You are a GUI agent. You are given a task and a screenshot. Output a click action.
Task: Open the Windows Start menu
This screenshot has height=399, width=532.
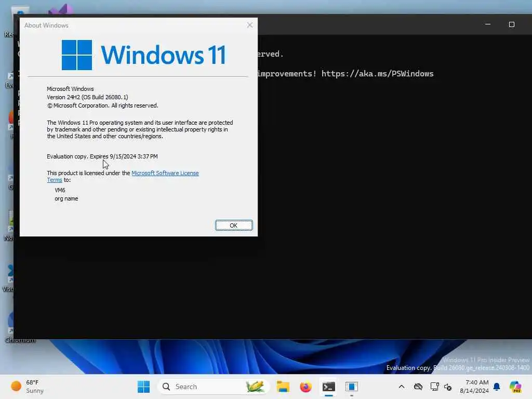coord(143,387)
